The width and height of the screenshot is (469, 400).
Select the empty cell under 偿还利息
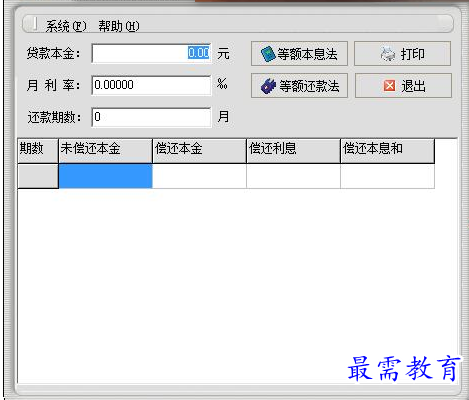click(x=293, y=176)
